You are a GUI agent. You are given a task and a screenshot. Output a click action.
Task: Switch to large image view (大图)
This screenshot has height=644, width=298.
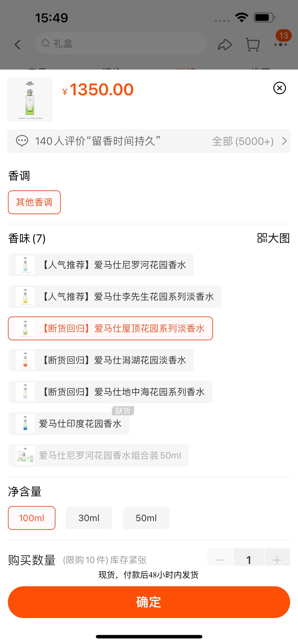click(273, 238)
